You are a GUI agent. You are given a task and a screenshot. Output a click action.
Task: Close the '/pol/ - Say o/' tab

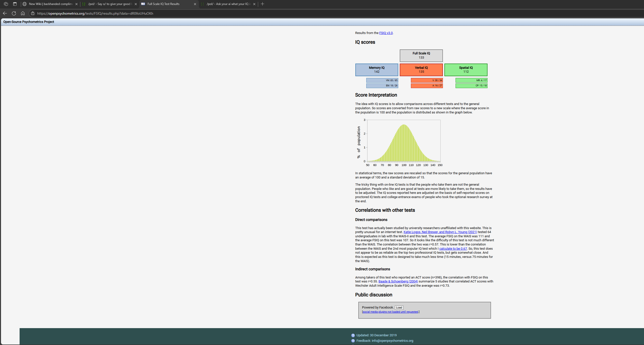(x=136, y=4)
